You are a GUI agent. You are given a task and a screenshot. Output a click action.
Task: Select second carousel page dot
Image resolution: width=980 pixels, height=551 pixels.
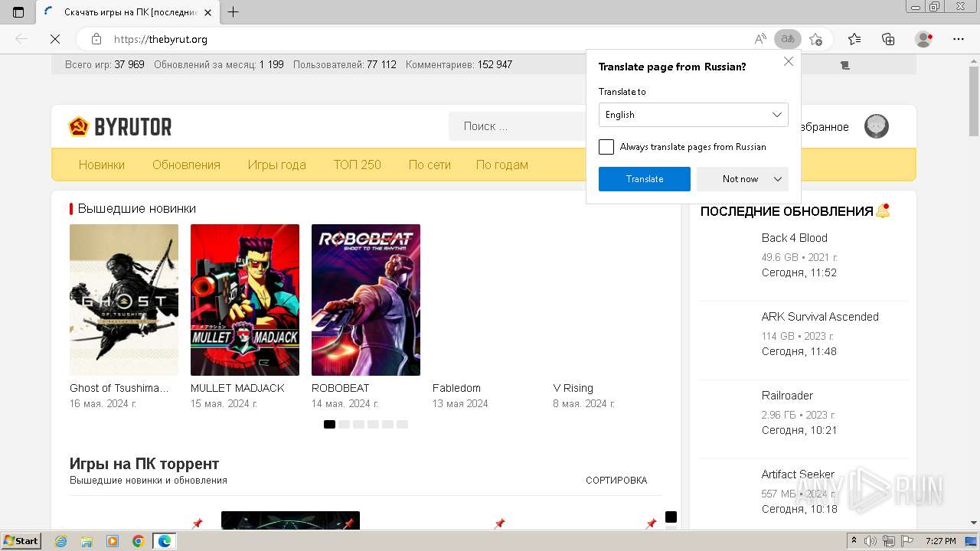[345, 424]
